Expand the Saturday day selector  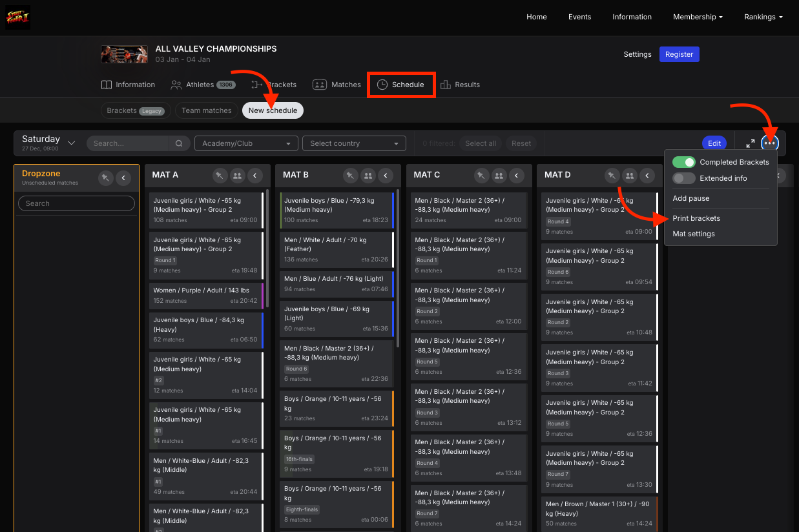(x=49, y=143)
